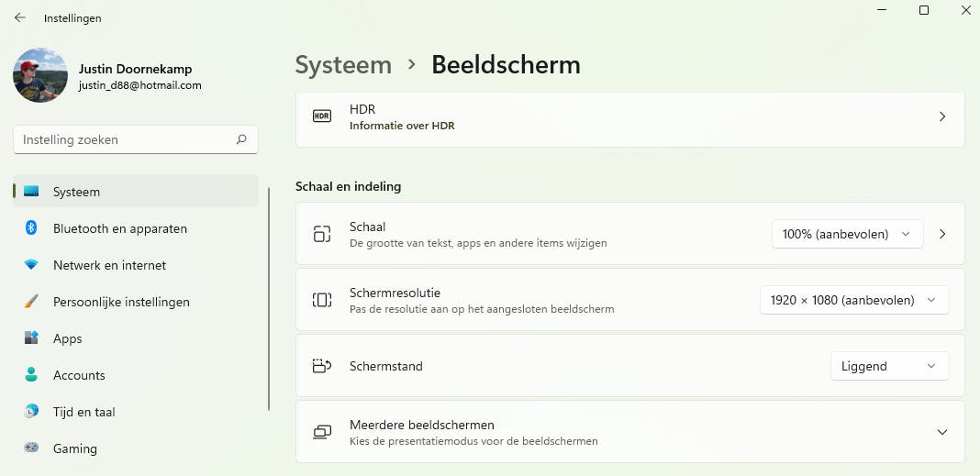The image size is (980, 476).
Task: Focus the Instelling zoeken search field
Action: point(124,140)
